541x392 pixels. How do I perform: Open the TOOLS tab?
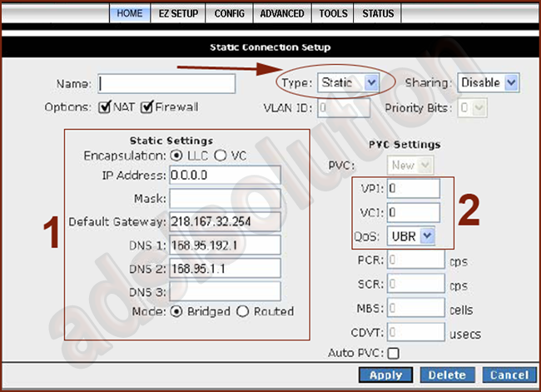pyautogui.click(x=333, y=14)
